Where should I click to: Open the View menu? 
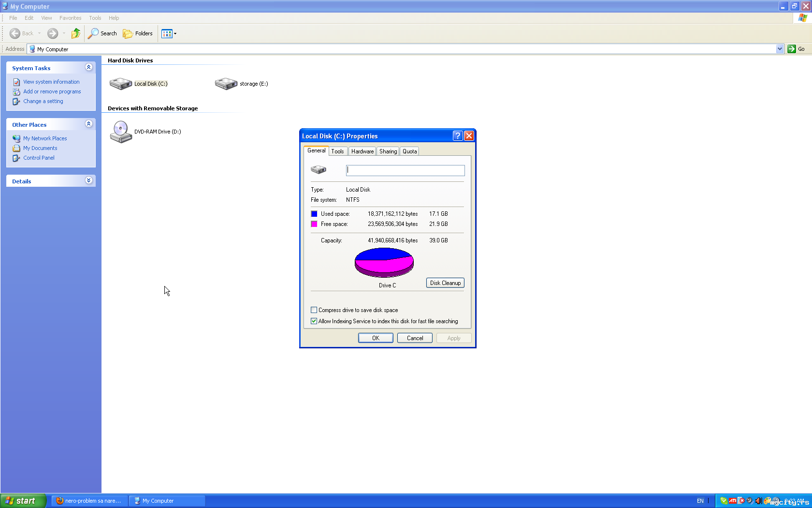click(46, 18)
